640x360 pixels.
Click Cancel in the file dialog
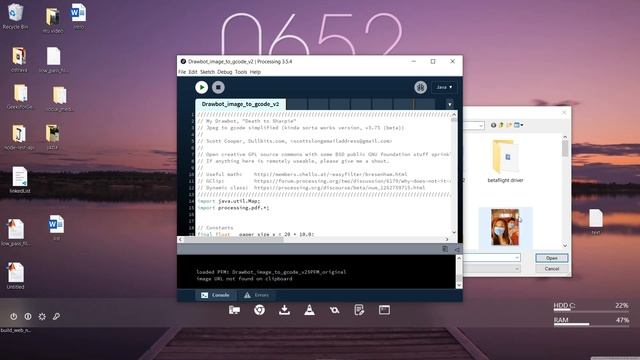(x=551, y=269)
